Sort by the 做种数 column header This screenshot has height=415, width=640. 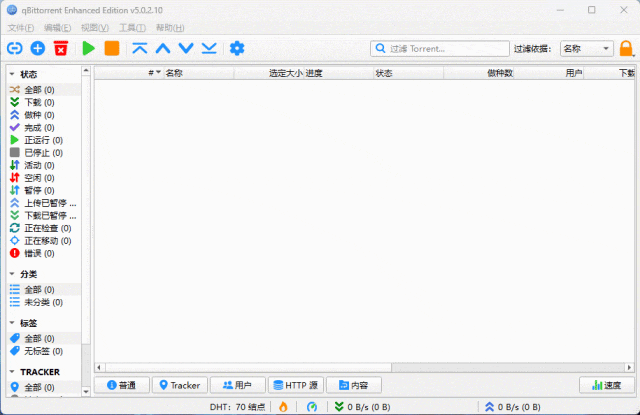479,73
